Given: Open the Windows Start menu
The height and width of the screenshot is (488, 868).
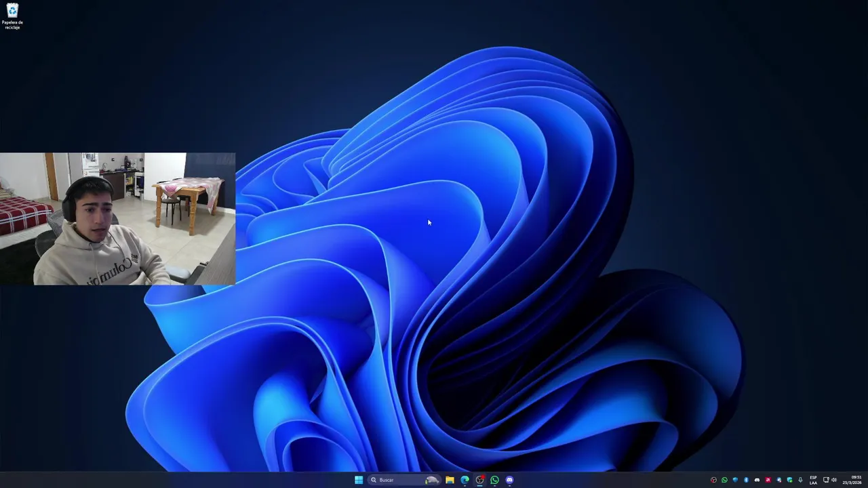Looking at the screenshot, I should (359, 480).
